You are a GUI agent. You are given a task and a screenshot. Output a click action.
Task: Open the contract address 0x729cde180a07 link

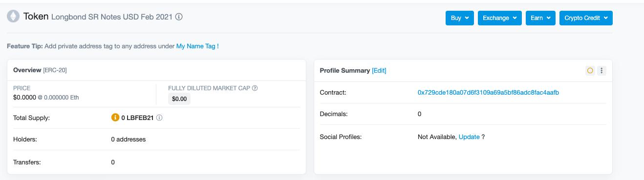coord(488,93)
